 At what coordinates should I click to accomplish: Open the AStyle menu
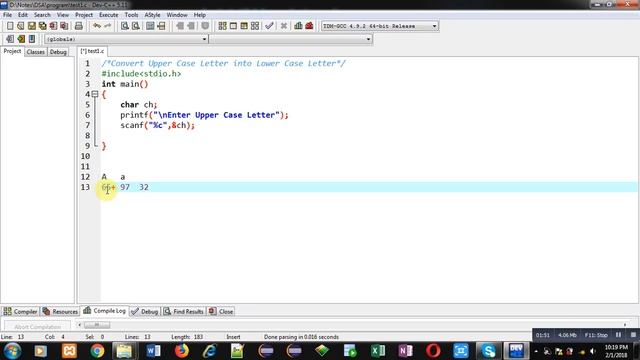(152, 15)
